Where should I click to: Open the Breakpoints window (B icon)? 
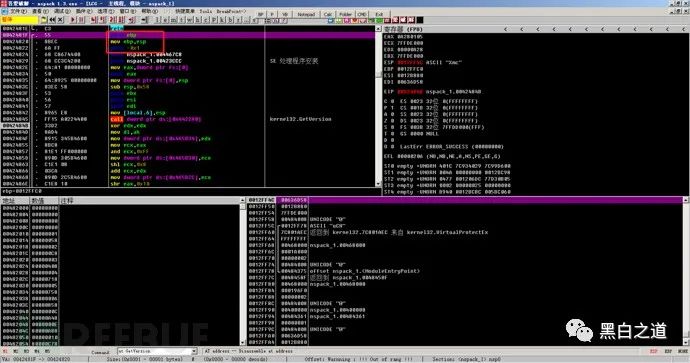tap(230, 20)
